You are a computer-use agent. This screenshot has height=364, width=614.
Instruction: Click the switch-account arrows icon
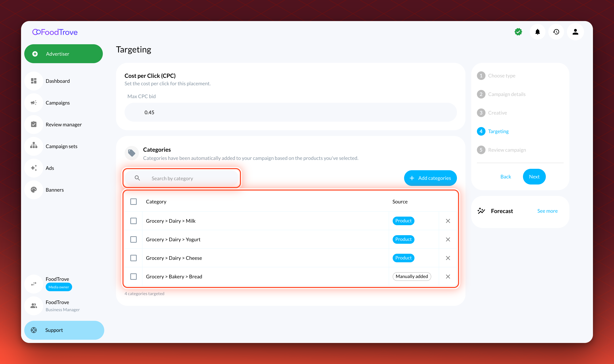[x=34, y=284]
